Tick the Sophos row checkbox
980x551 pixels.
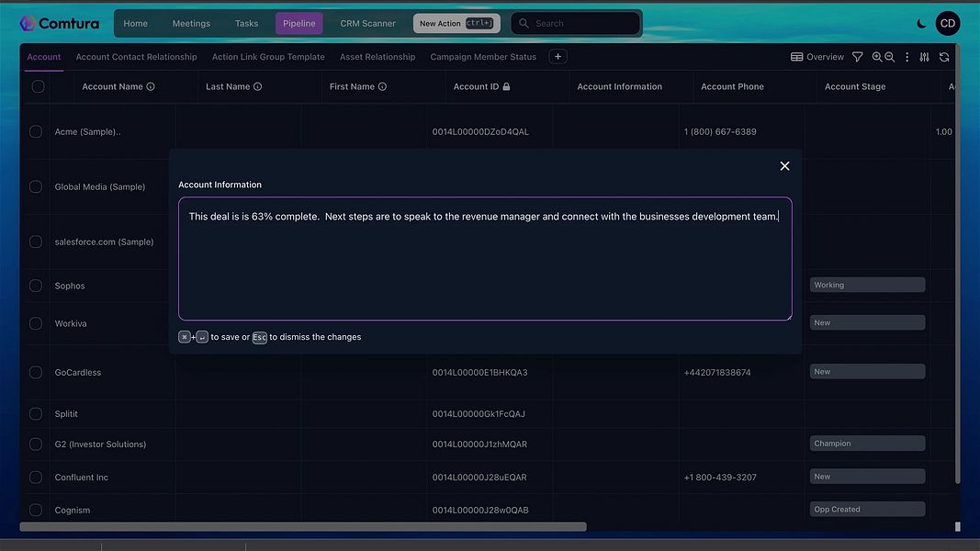(x=36, y=286)
